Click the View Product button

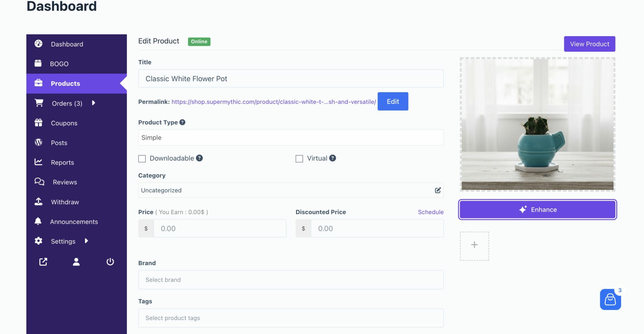click(x=589, y=44)
